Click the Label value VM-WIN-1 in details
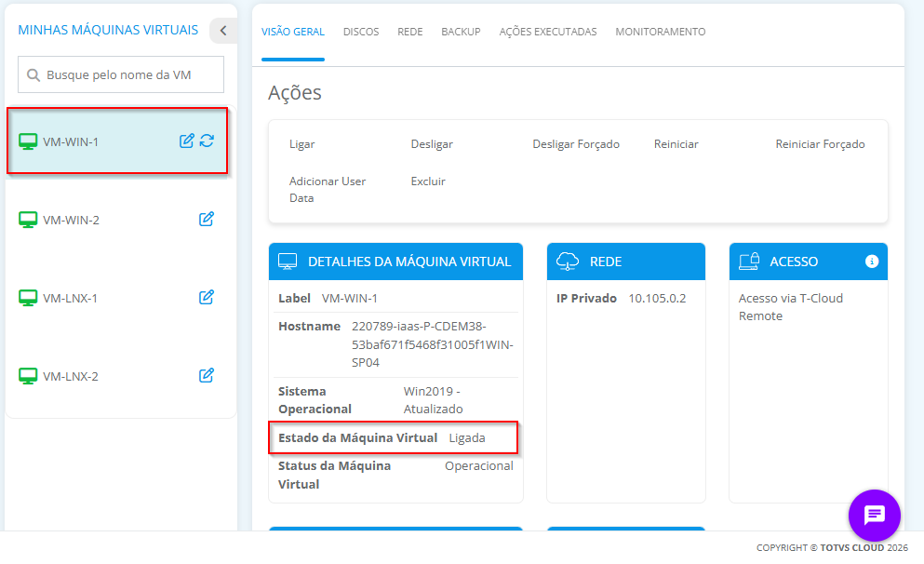 tap(350, 298)
